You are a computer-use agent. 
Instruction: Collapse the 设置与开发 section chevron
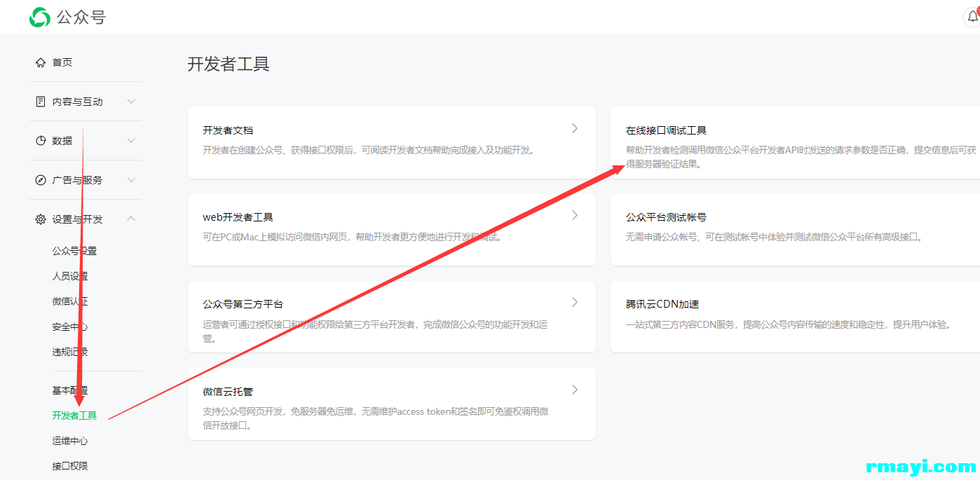131,219
